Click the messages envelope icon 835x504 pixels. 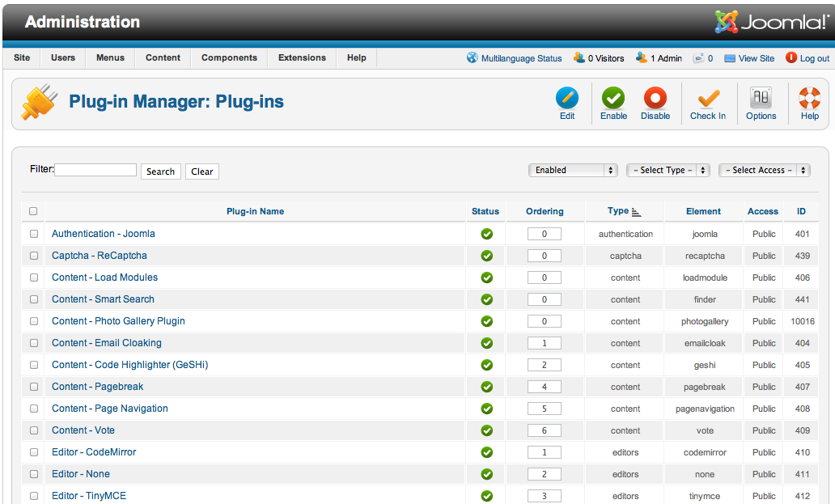(x=698, y=58)
